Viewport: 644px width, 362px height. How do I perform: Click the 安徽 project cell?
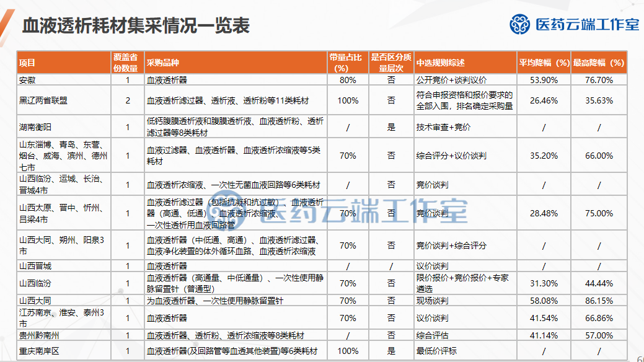(28, 80)
